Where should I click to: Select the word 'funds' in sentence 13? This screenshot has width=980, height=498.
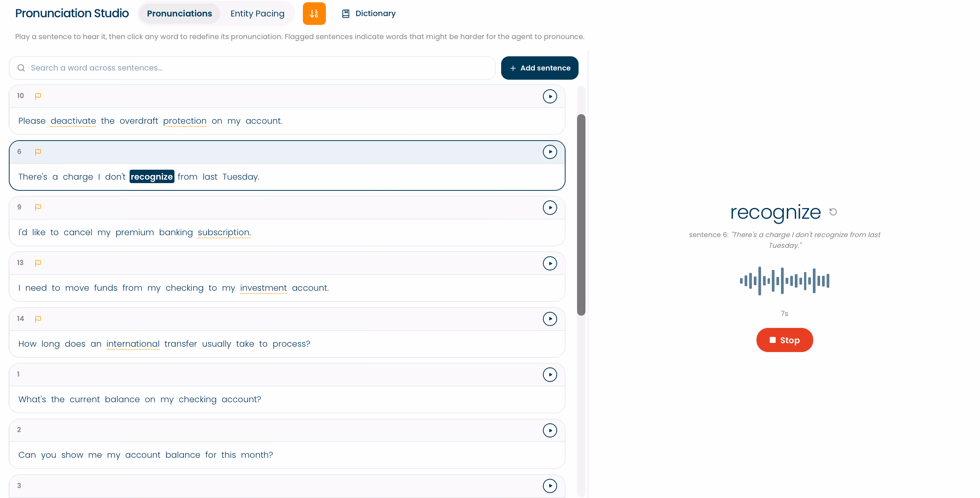(105, 288)
